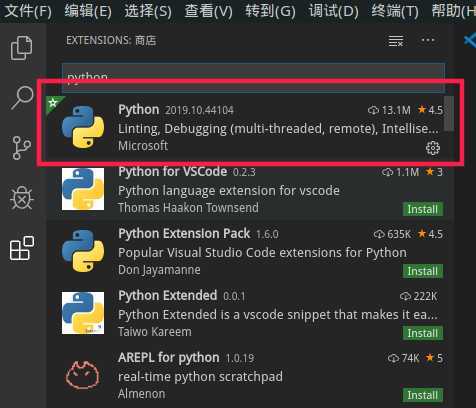Viewport: 476px width, 408px height.
Task: Install AREPL for python extension
Action: tap(423, 395)
